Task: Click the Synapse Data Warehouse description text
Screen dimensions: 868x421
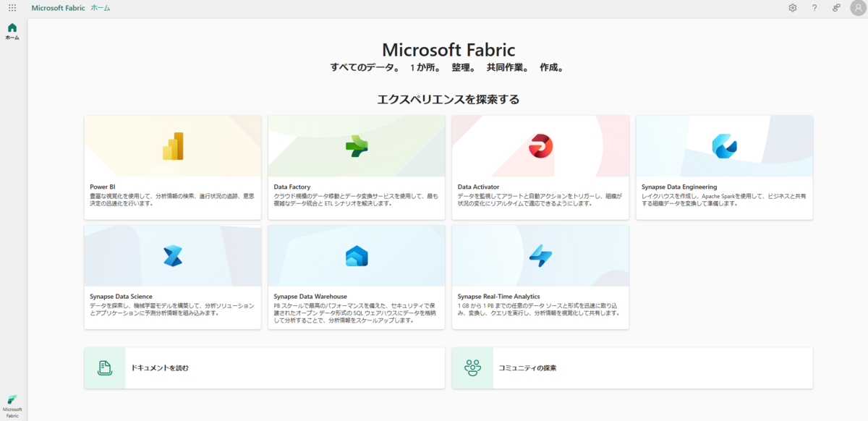Action: click(x=356, y=312)
